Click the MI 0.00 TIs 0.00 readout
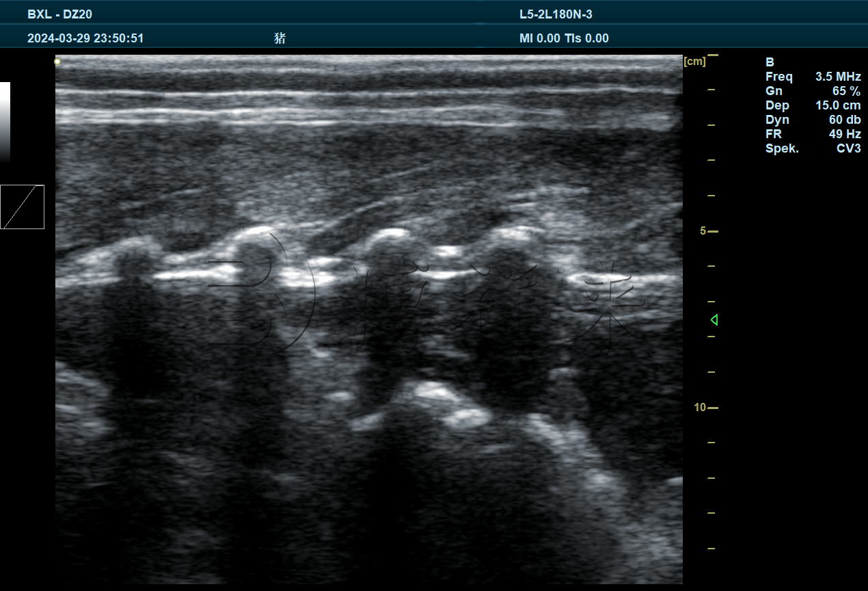The image size is (868, 591). click(x=564, y=38)
